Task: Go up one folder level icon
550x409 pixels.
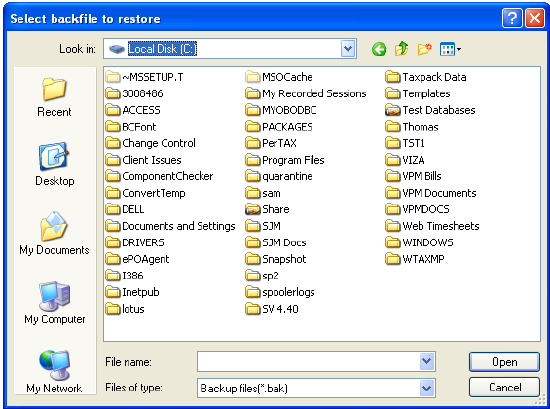Action: click(402, 49)
